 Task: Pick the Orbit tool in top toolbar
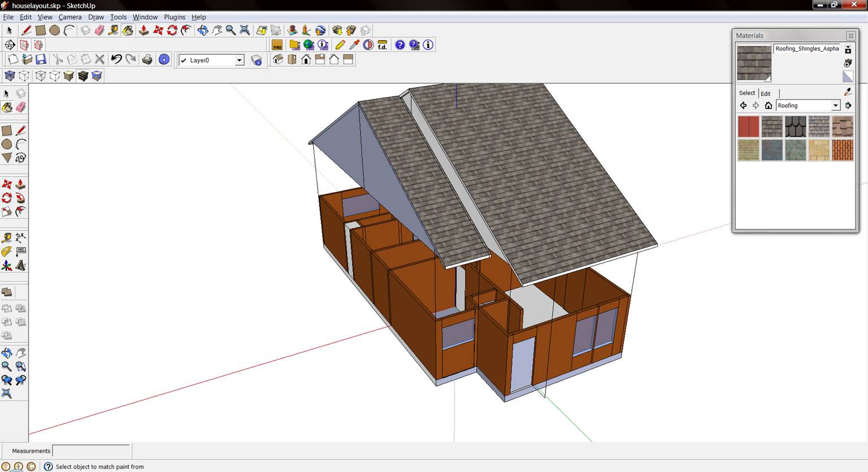pyautogui.click(x=202, y=31)
